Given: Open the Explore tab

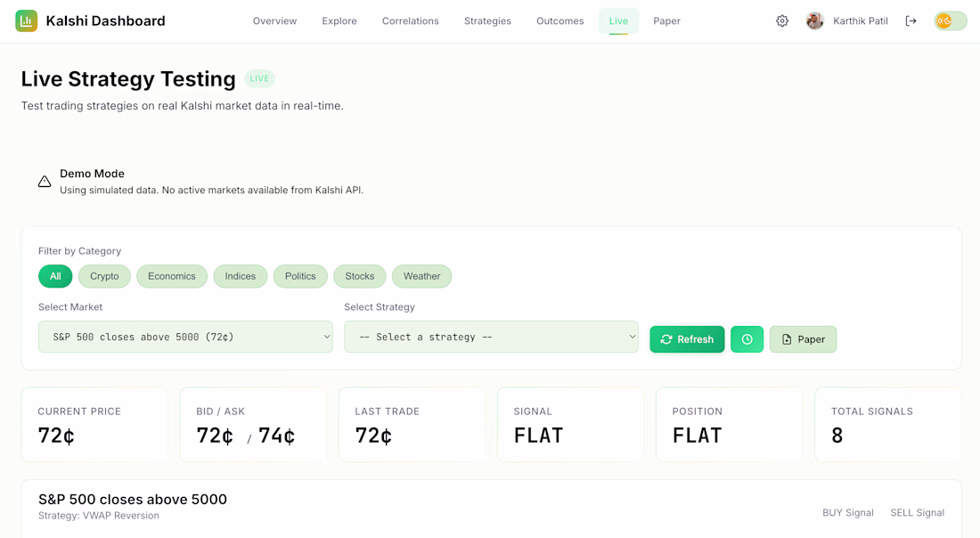Looking at the screenshot, I should click(x=339, y=21).
